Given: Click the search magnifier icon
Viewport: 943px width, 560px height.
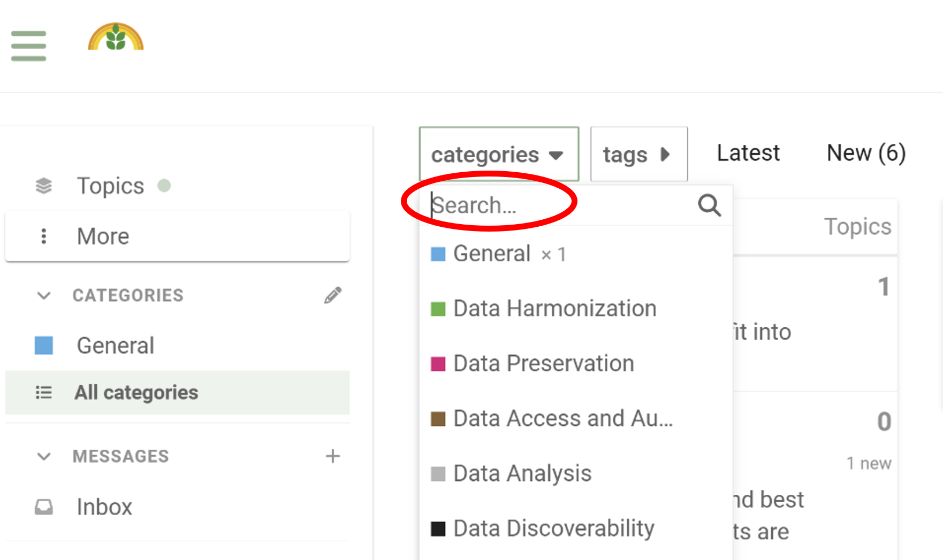Looking at the screenshot, I should [x=710, y=205].
